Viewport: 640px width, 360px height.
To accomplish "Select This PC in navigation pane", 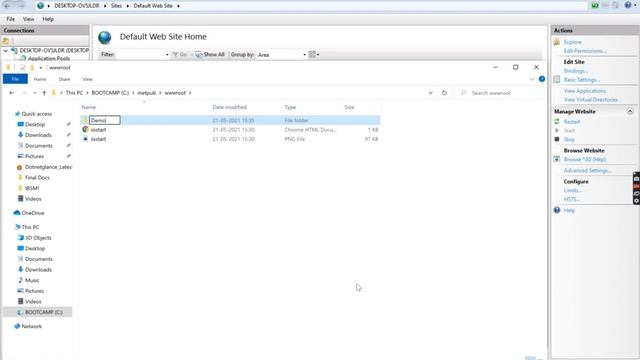I will coord(30,227).
